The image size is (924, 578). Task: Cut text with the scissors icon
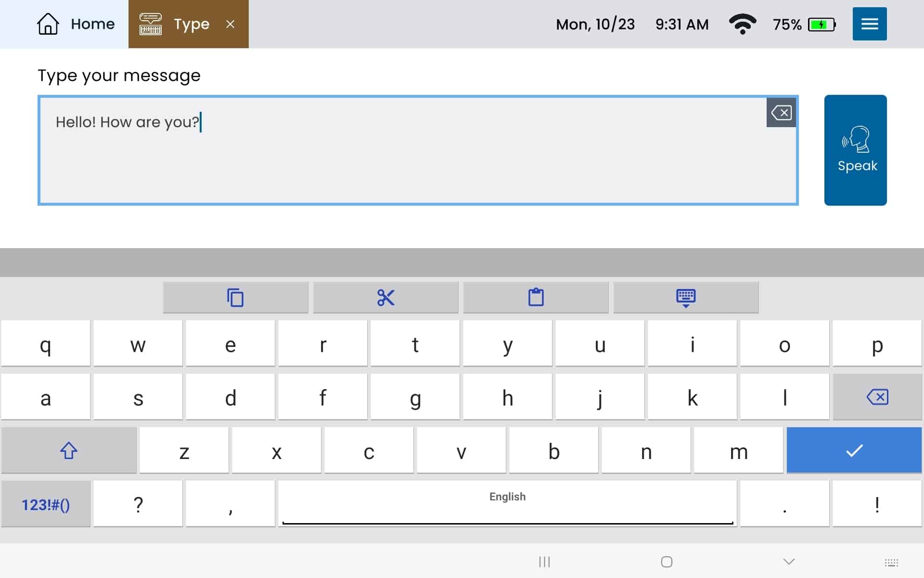pos(385,298)
